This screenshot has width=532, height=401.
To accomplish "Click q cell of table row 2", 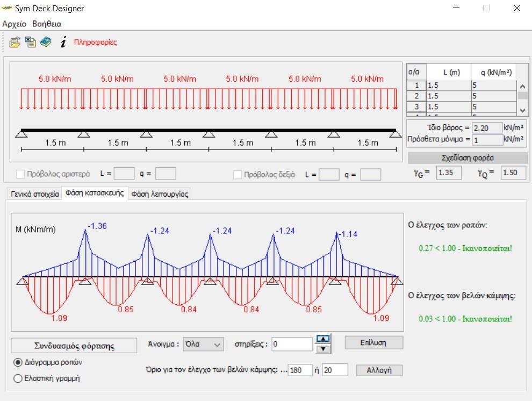I will (494, 96).
